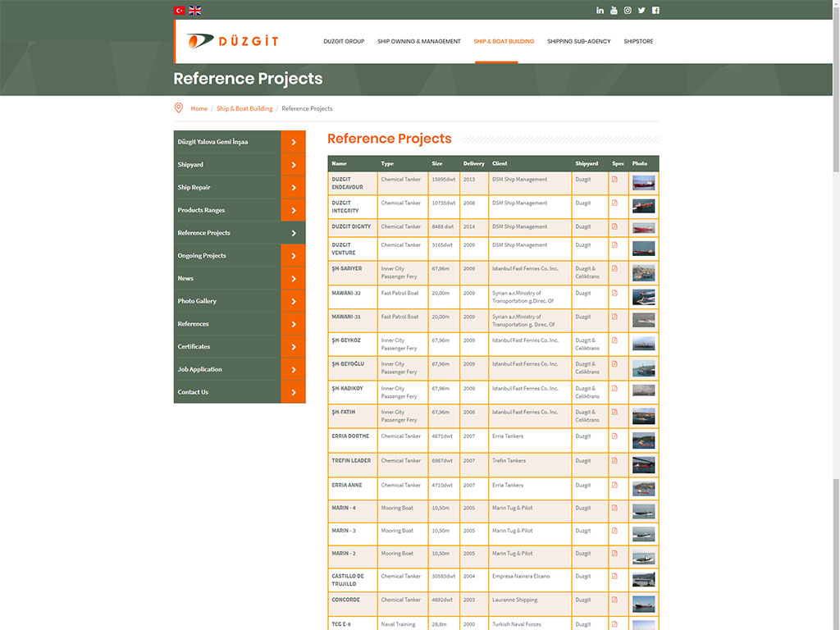Screen dimensions: 840x630
Task: View photo thumbnail of ŞH-SARIYER
Action: tap(643, 272)
